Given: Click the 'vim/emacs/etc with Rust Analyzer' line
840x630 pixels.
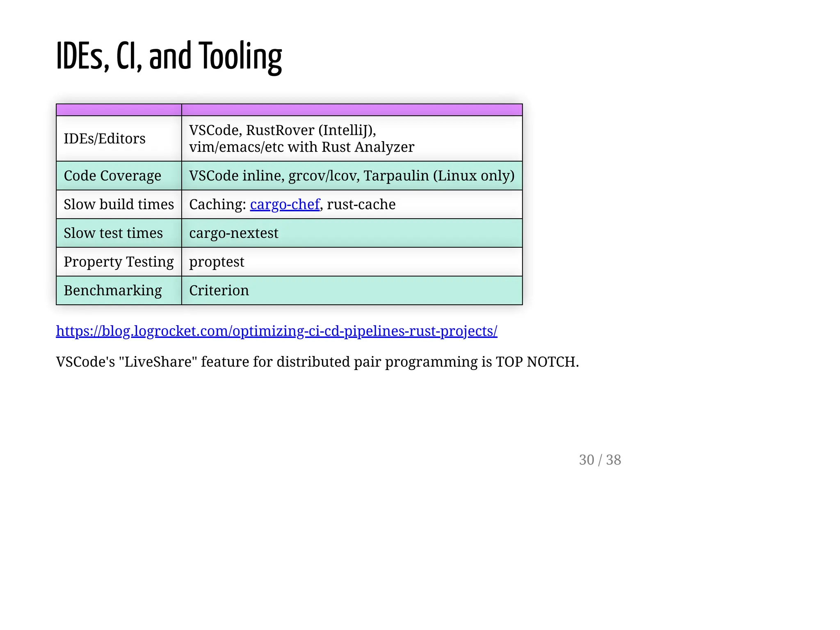Looking at the screenshot, I should pos(301,147).
